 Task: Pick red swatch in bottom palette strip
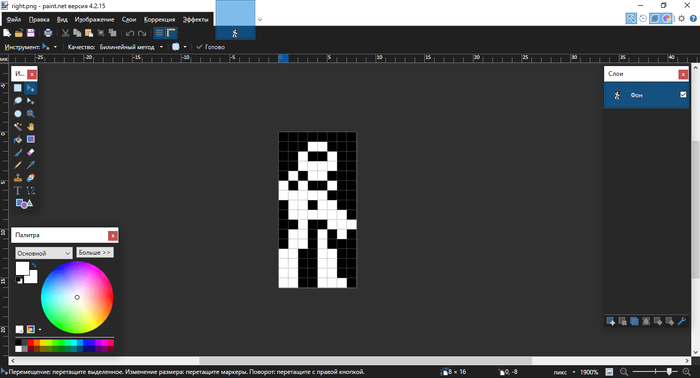[x=30, y=343]
